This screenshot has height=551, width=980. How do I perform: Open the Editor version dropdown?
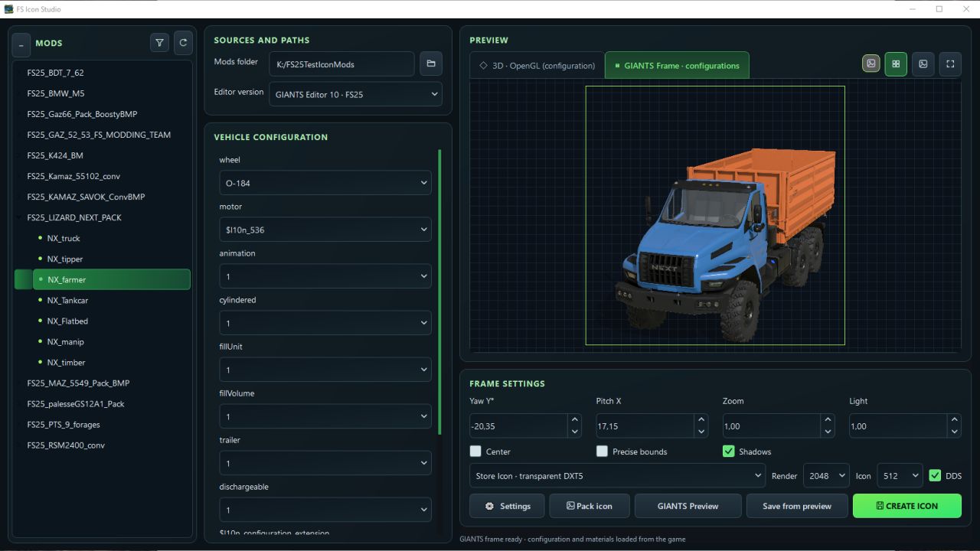point(355,94)
